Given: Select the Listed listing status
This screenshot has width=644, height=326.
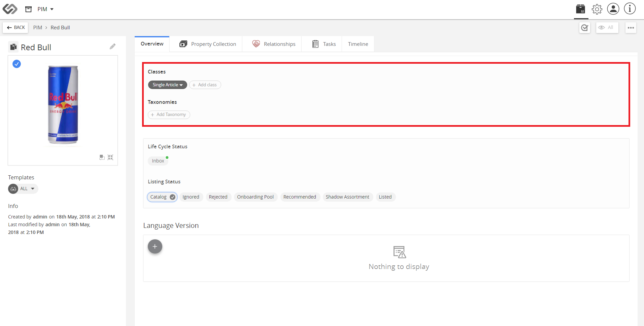Looking at the screenshot, I should pos(385,197).
